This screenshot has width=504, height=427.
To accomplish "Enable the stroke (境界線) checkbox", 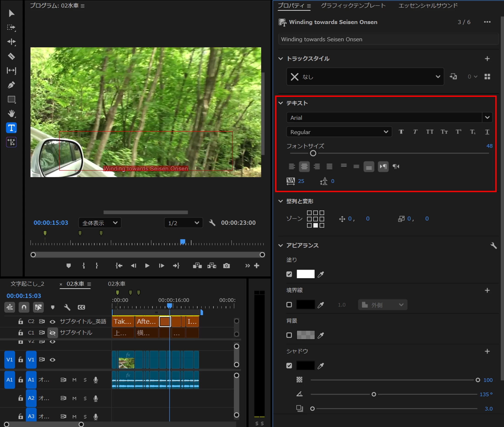I will (x=289, y=304).
